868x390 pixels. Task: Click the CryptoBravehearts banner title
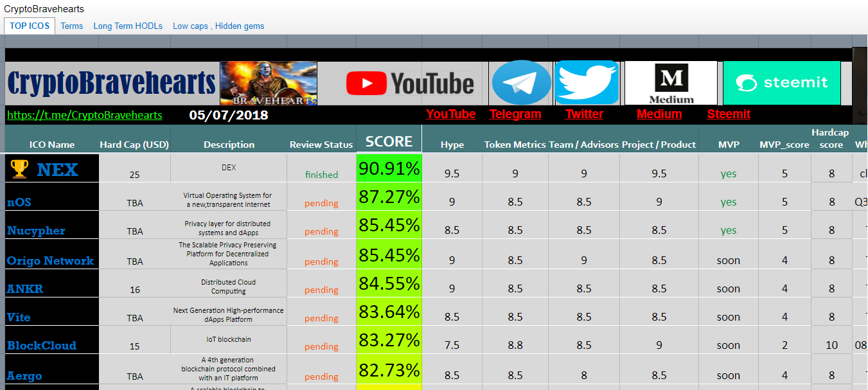(x=112, y=84)
